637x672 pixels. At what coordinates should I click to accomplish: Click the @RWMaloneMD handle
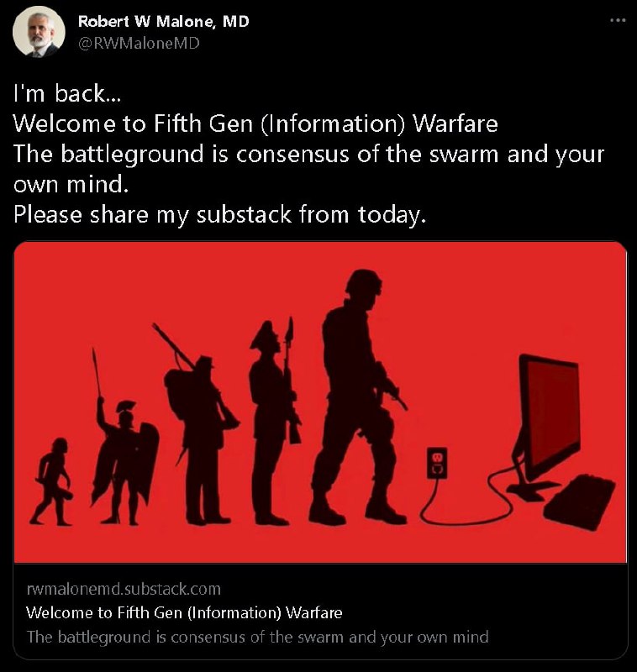[139, 44]
